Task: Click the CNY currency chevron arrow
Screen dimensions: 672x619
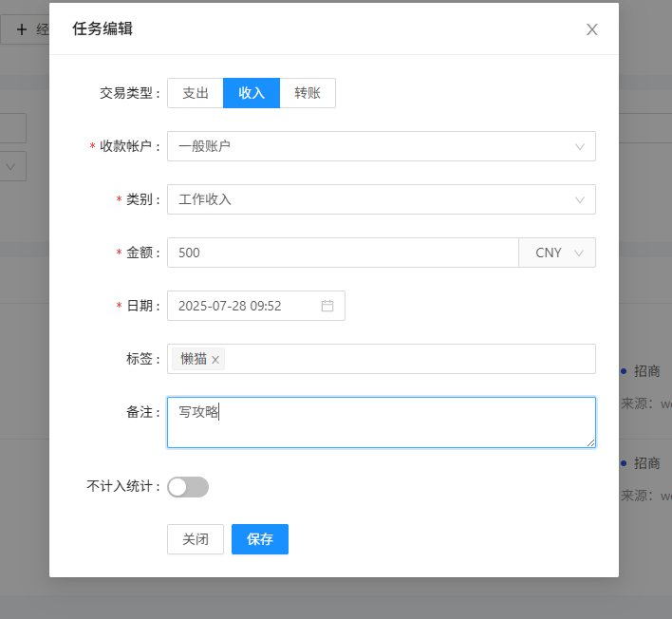Action: tap(579, 253)
